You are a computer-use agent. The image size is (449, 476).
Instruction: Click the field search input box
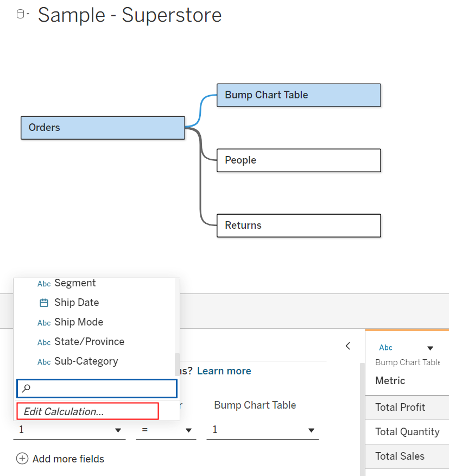click(97, 389)
